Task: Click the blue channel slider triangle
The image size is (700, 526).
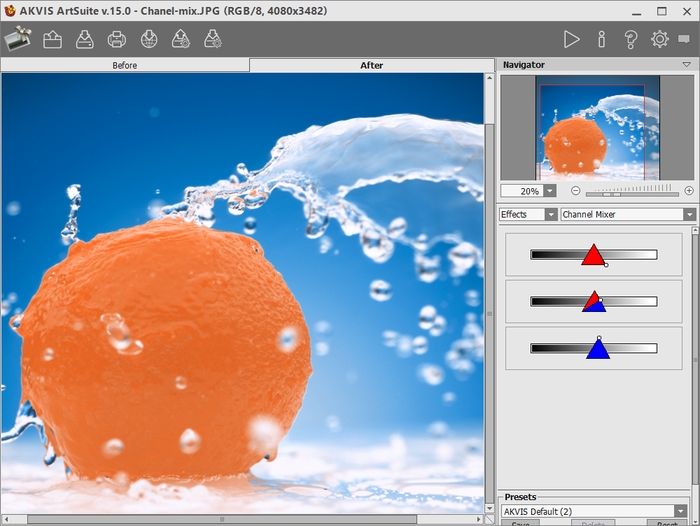Action: pyautogui.click(x=598, y=348)
